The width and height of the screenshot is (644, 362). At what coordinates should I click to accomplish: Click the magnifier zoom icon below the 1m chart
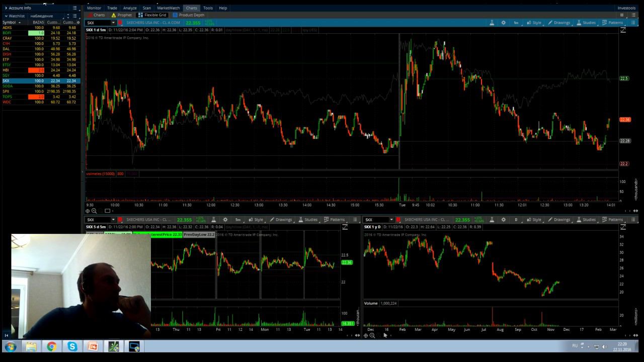[x=94, y=211]
